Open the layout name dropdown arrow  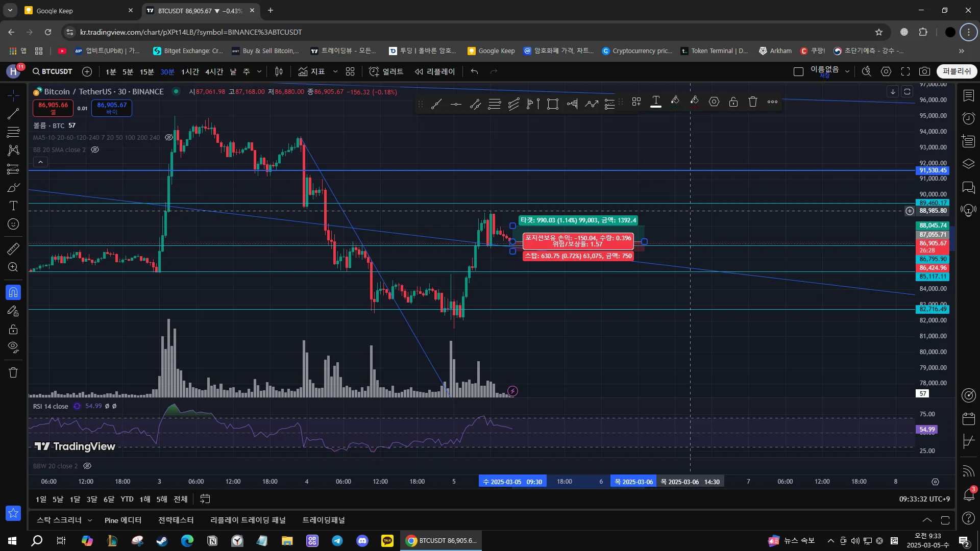click(x=847, y=71)
